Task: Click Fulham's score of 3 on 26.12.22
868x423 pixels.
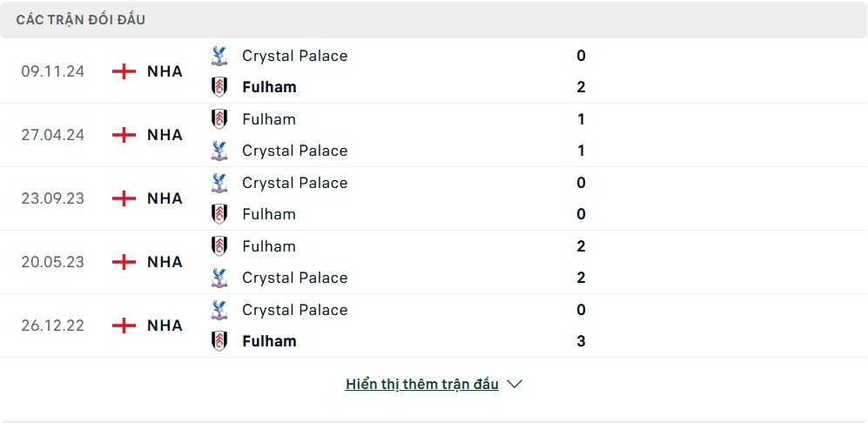Action: (x=581, y=341)
